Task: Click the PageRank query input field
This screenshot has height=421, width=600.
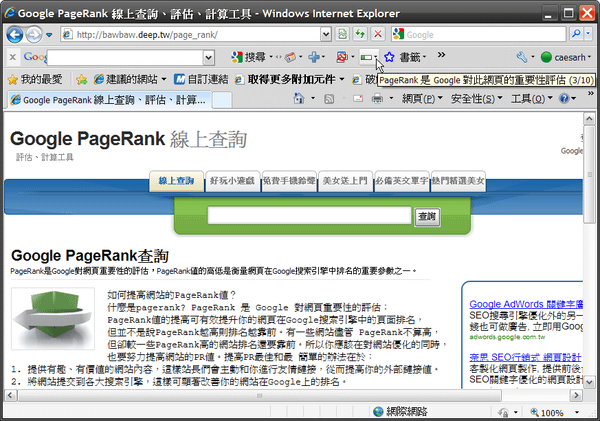Action: pos(310,215)
